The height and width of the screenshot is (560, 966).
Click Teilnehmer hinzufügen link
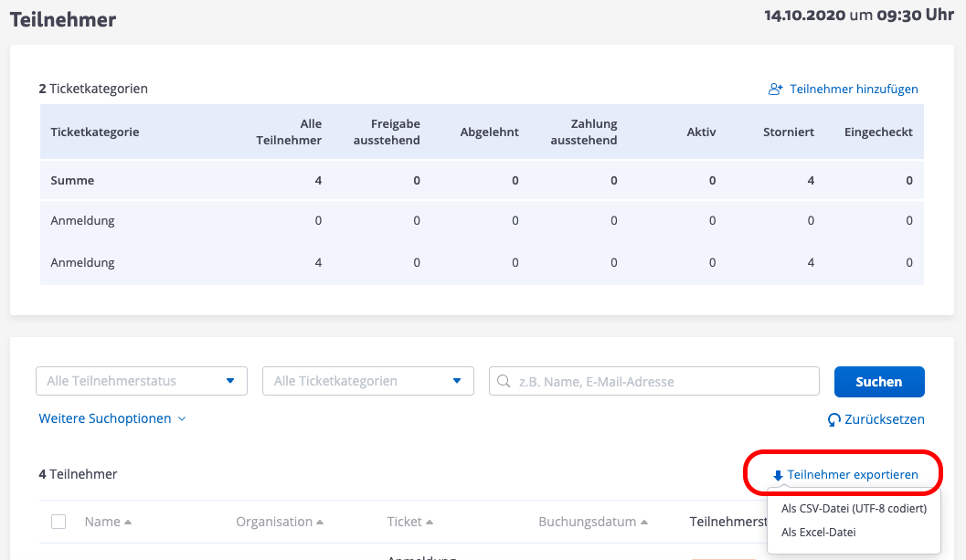point(854,90)
